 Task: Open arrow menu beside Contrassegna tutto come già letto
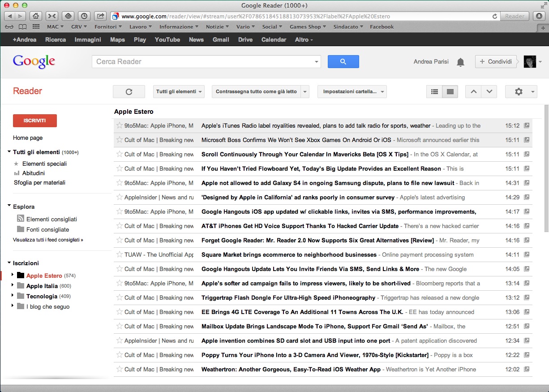(x=305, y=92)
